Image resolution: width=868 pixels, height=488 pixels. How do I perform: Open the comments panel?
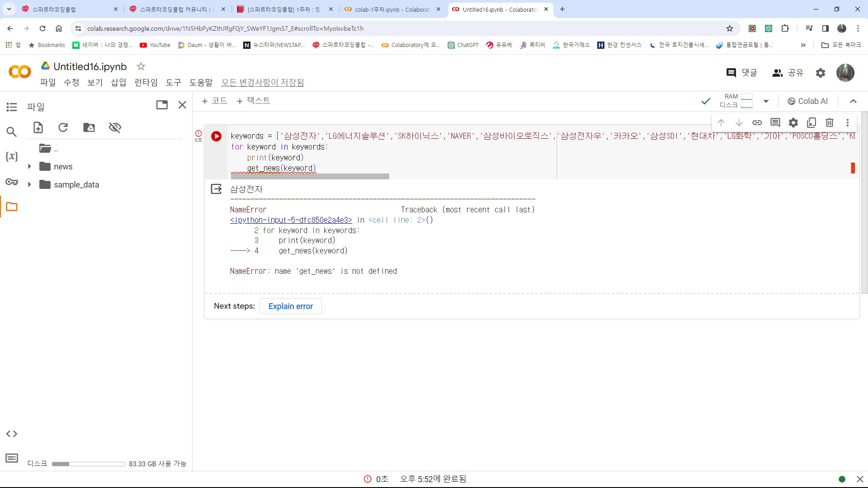[x=741, y=72]
